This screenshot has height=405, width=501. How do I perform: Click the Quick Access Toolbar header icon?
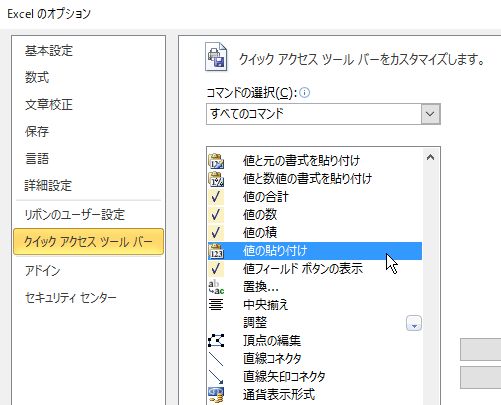tap(216, 57)
